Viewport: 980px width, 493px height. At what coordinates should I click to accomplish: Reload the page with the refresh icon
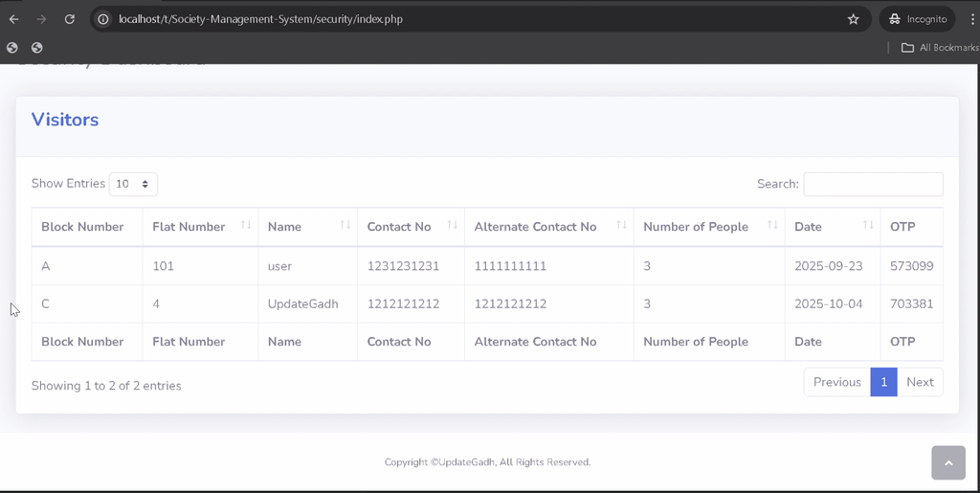[x=69, y=19]
